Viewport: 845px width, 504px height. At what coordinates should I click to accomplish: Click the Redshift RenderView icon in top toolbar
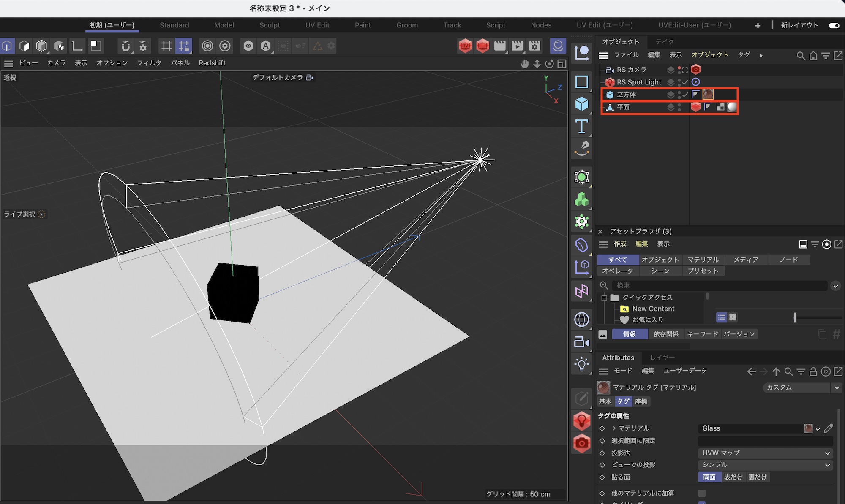[x=465, y=46]
